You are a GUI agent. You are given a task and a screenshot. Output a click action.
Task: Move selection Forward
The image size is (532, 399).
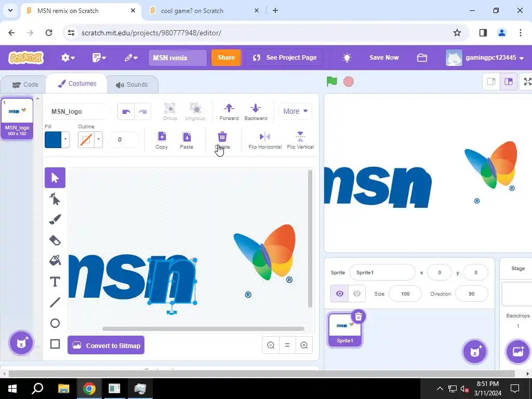coord(229,112)
